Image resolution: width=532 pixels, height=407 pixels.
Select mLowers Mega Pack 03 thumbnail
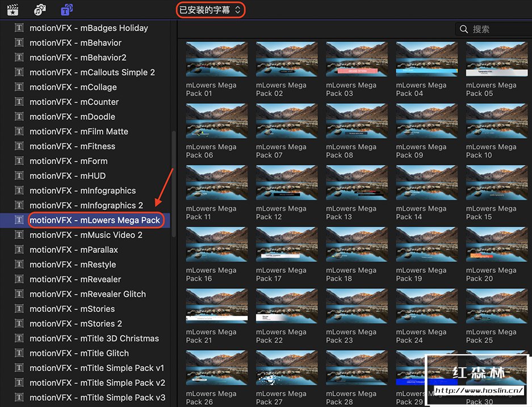pyautogui.click(x=357, y=59)
